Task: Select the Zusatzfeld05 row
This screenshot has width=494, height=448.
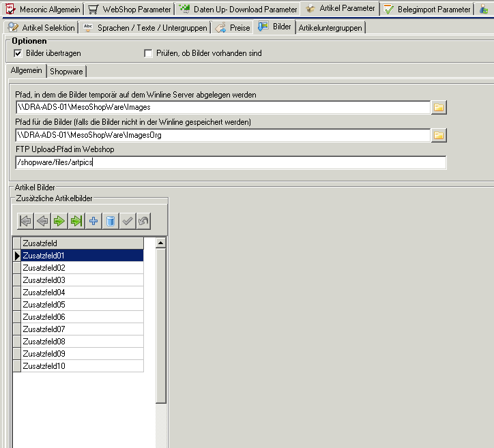Action: [82, 305]
